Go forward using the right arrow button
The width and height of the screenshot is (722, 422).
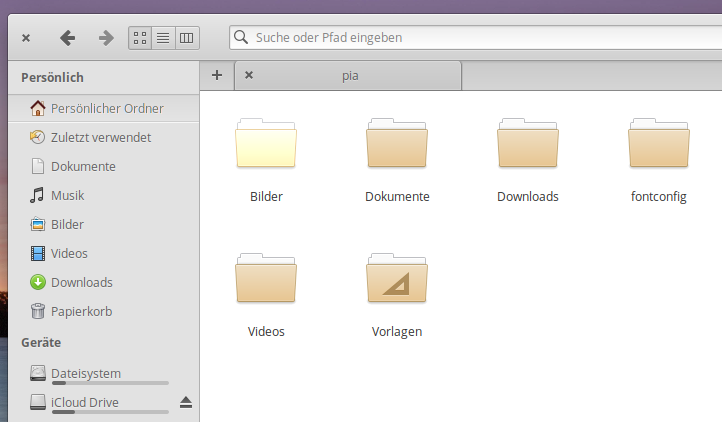(106, 38)
